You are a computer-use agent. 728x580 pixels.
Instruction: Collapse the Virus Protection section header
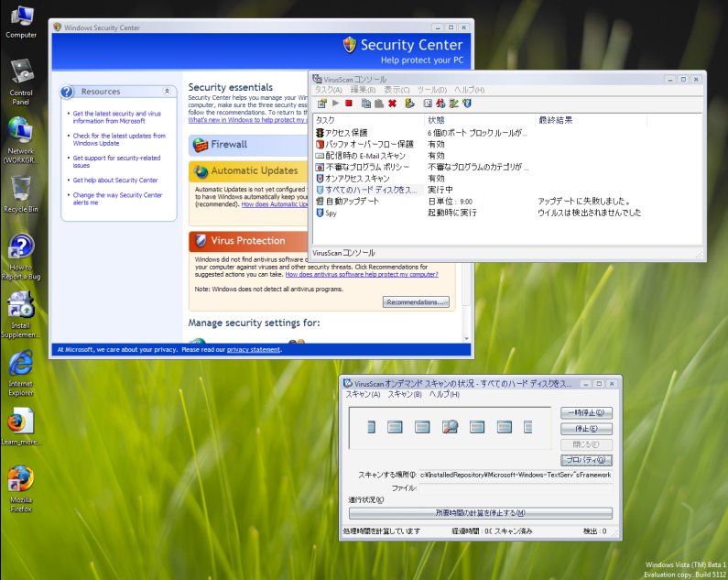pyautogui.click(x=248, y=241)
